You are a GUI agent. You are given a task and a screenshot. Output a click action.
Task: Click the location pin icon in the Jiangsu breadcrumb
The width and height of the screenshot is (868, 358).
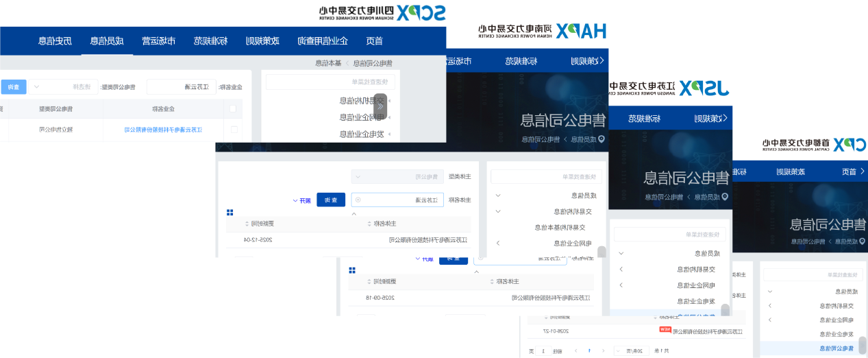click(726, 197)
